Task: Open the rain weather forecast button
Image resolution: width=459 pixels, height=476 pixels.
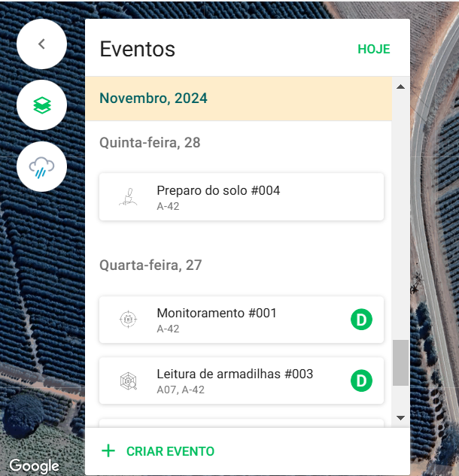Action: pos(42,167)
